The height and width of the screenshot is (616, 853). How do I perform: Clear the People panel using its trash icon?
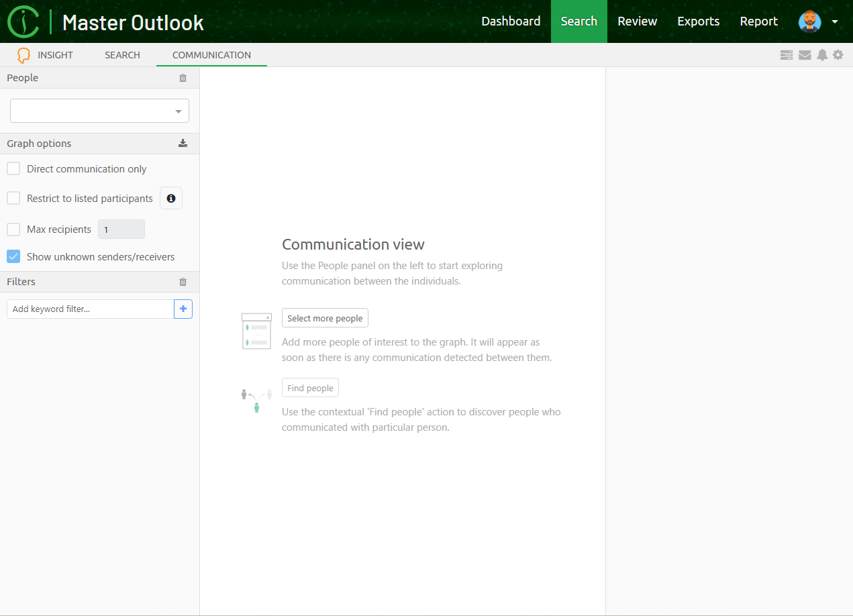(183, 78)
